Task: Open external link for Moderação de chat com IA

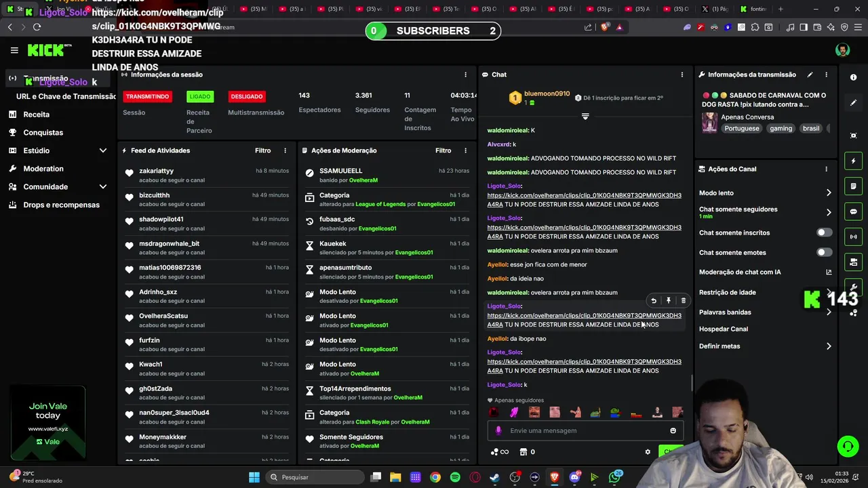Action: pyautogui.click(x=829, y=272)
